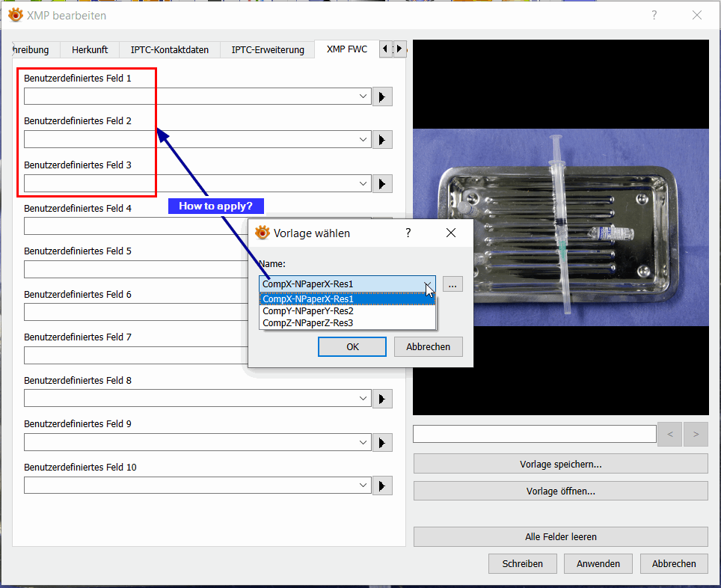This screenshot has width=721, height=588.
Task: Expand dropdown of Benutzerdefiniertes Feld 2
Action: click(363, 139)
